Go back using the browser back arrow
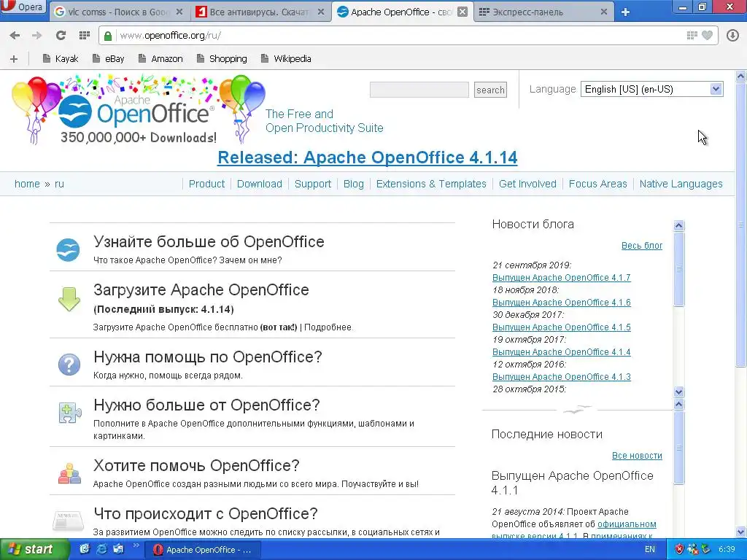Image resolution: width=747 pixels, height=560 pixels. pos(15,35)
